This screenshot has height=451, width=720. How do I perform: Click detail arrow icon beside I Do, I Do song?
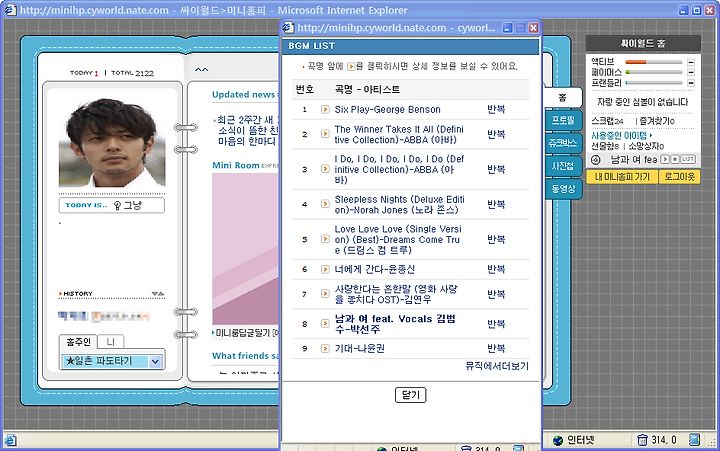pyautogui.click(x=325, y=169)
